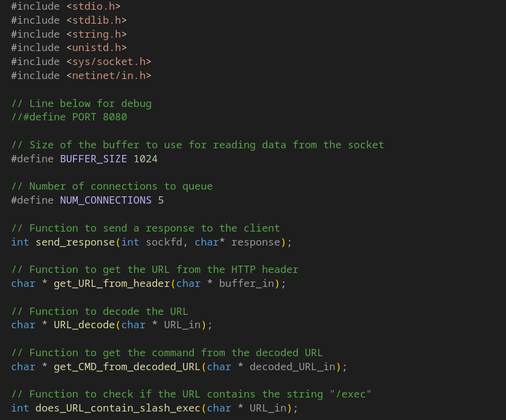Screen dimensions: 506x420
Task: Click the get_URL_from_header function name
Action: pos(112,284)
